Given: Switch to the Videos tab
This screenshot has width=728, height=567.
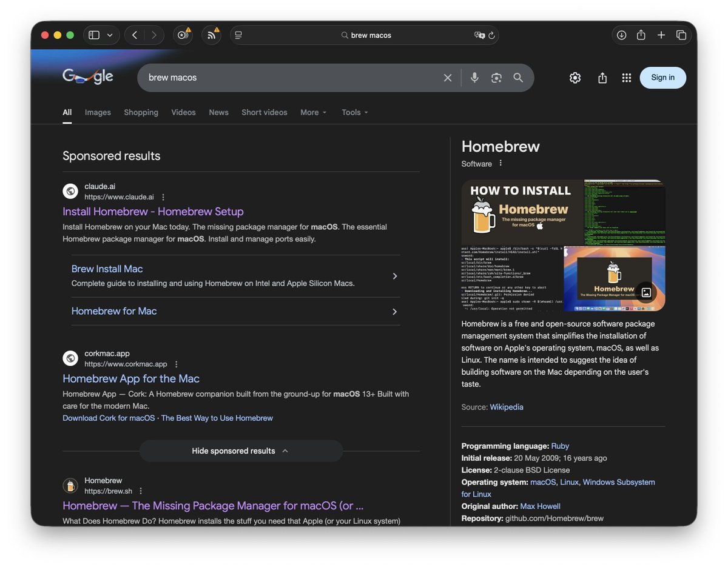Looking at the screenshot, I should pos(183,112).
